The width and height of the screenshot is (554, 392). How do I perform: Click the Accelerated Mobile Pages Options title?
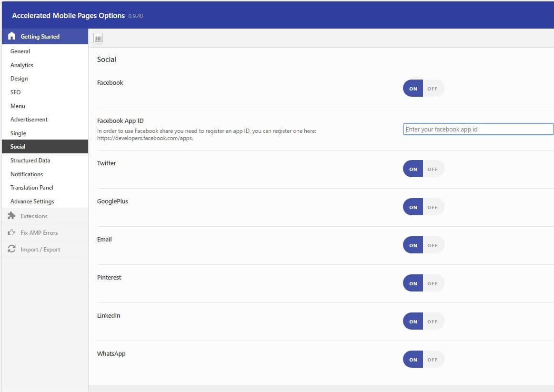(68, 16)
